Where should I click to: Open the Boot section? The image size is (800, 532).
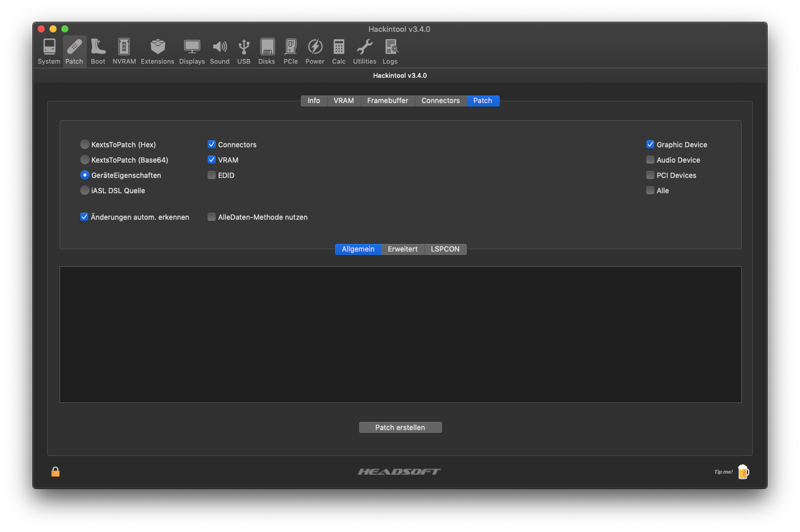(x=98, y=51)
